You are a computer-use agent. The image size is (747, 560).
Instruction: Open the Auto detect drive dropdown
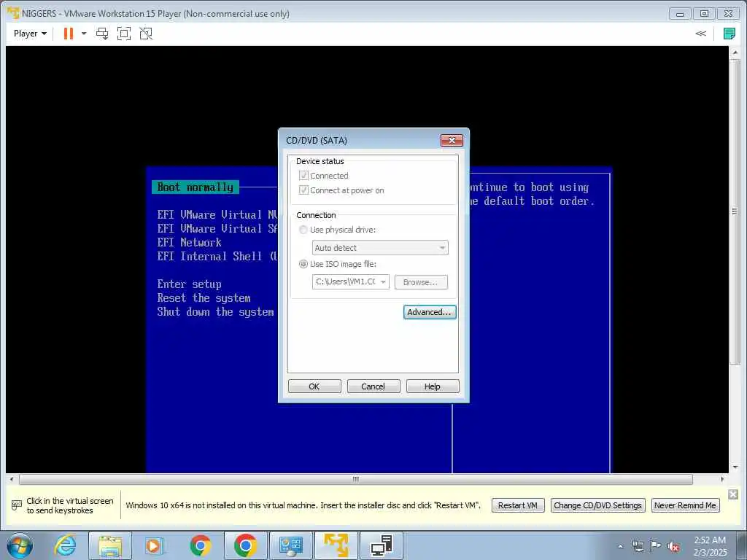pos(380,248)
